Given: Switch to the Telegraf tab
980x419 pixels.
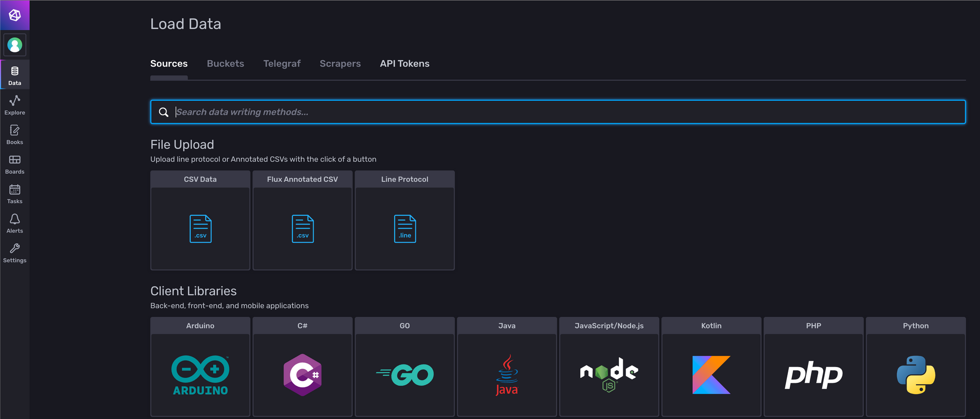Looking at the screenshot, I should pos(282,64).
